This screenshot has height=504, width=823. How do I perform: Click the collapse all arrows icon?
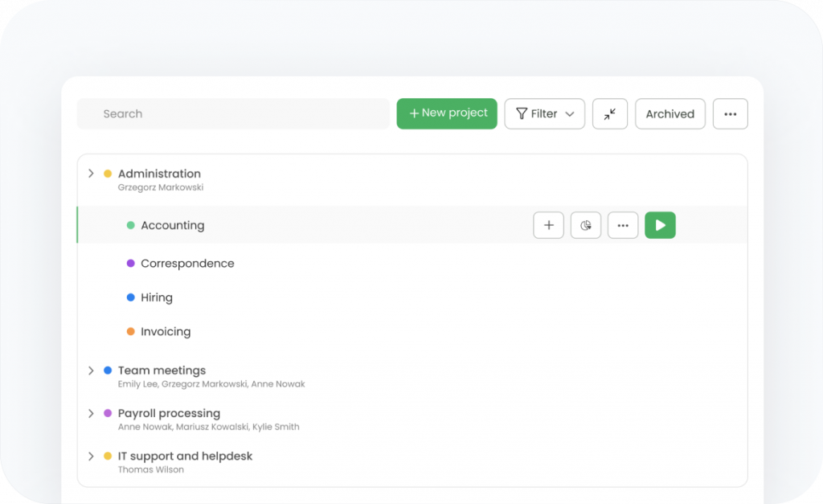click(609, 114)
